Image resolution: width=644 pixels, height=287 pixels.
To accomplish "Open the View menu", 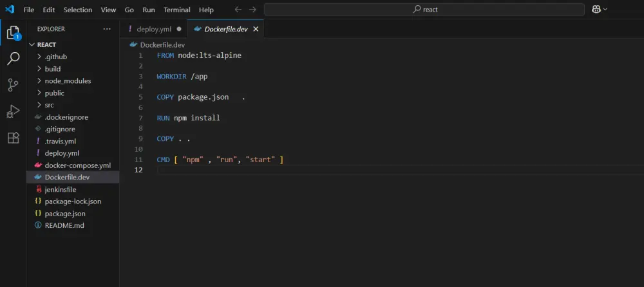I will pos(108,10).
